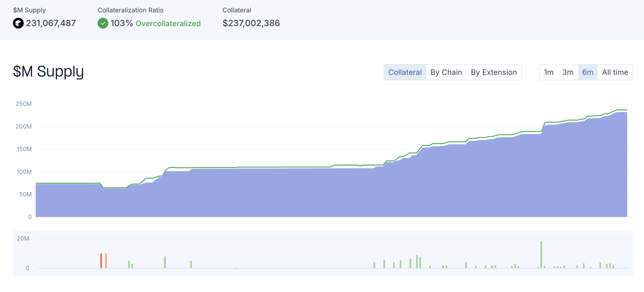Switch to By Extension view
Image resolution: width=644 pixels, height=292 pixels.
tap(494, 72)
